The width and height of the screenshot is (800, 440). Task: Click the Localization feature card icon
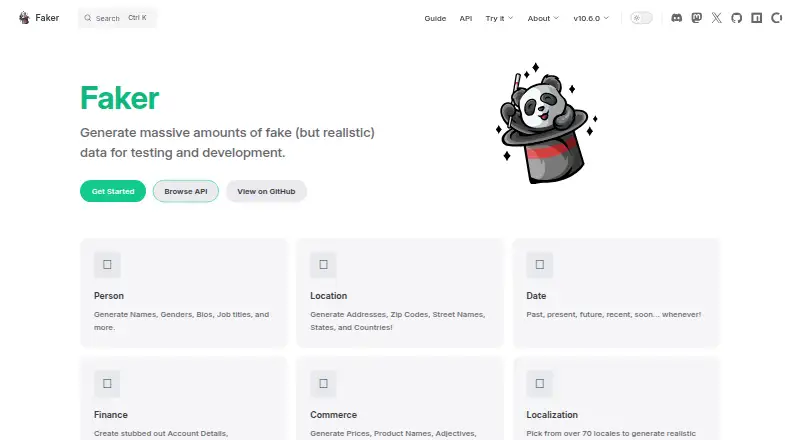coord(540,383)
